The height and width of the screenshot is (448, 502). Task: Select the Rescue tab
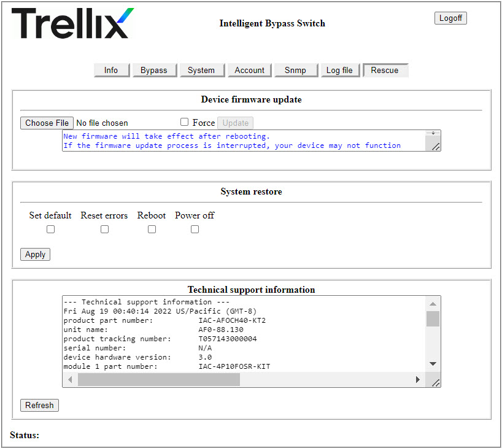click(x=385, y=70)
